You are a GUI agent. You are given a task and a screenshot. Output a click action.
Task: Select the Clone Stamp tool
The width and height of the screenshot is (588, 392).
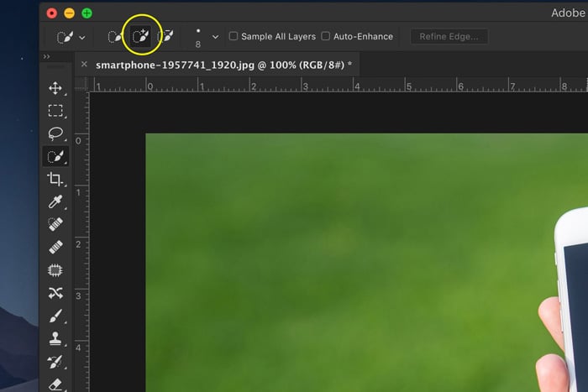pos(55,338)
